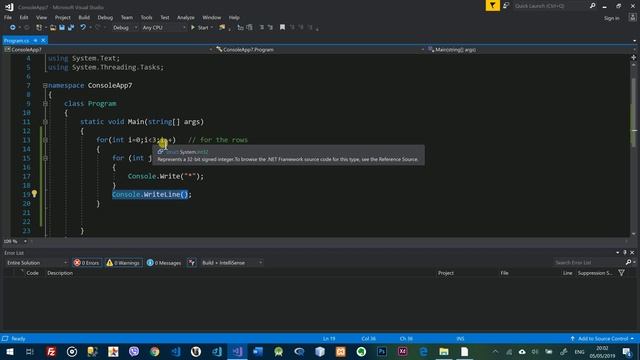Click the Search Error List magnifier icon
This screenshot has height=360, width=640.
[629, 262]
